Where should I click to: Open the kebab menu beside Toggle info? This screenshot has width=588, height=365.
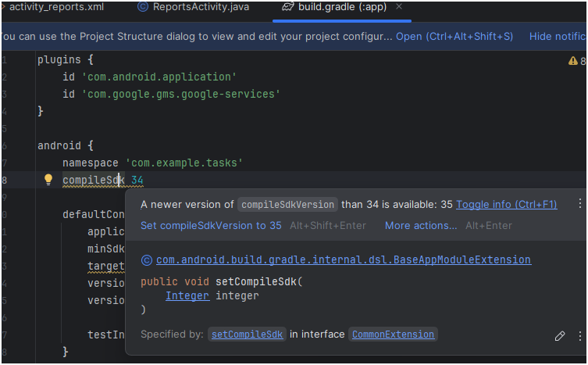click(x=579, y=204)
